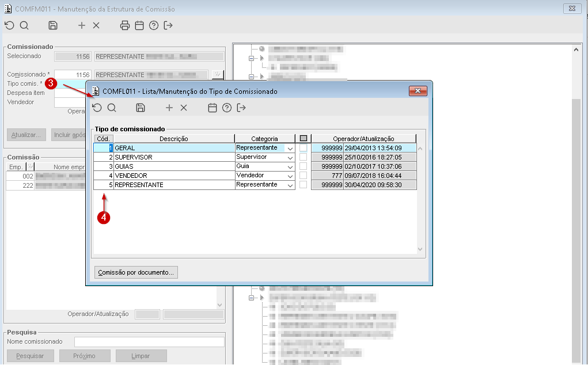Click Limpar button
The image size is (588, 365).
tap(141, 356)
